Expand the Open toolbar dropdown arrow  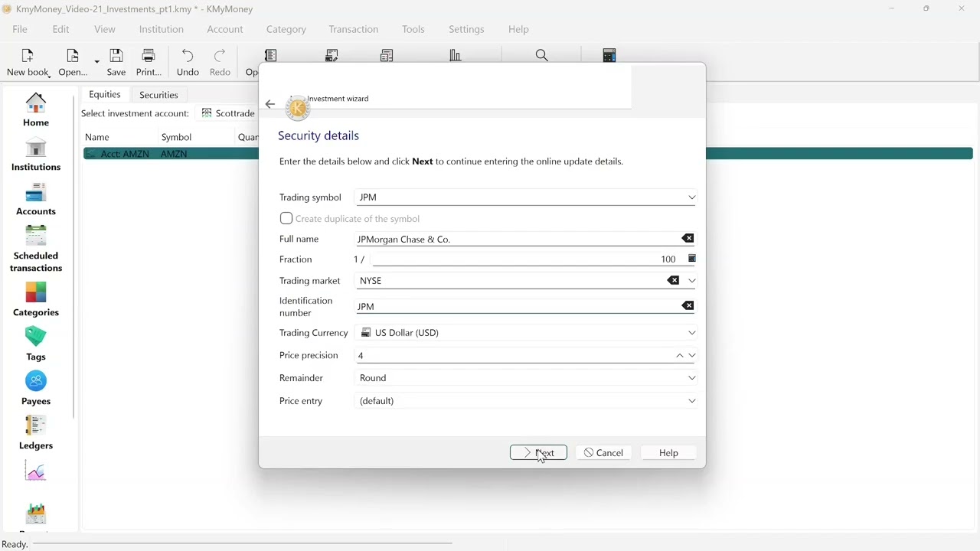point(96,63)
